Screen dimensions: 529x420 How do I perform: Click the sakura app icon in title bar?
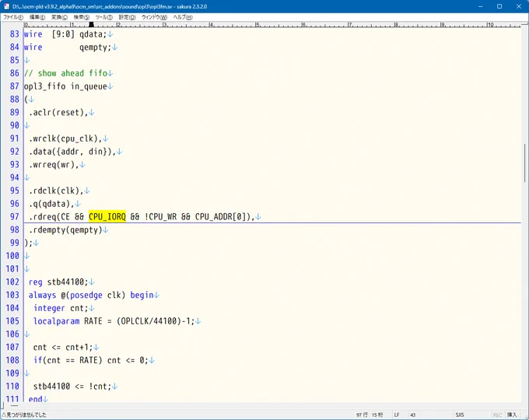pos(6,6)
